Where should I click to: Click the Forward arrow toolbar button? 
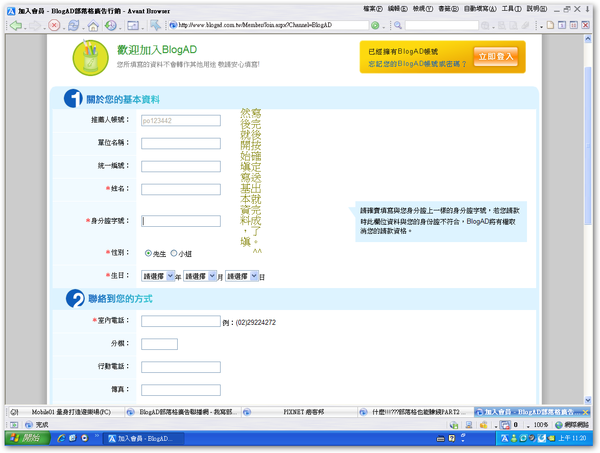click(x=35, y=25)
